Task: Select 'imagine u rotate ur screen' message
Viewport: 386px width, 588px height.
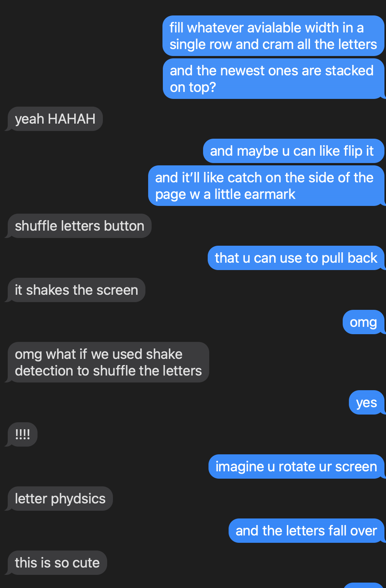Action: [x=296, y=467]
